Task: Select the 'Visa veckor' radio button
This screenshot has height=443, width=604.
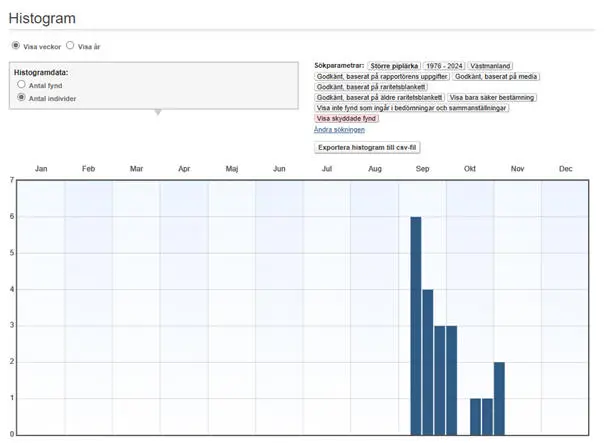Action: pyautogui.click(x=15, y=46)
